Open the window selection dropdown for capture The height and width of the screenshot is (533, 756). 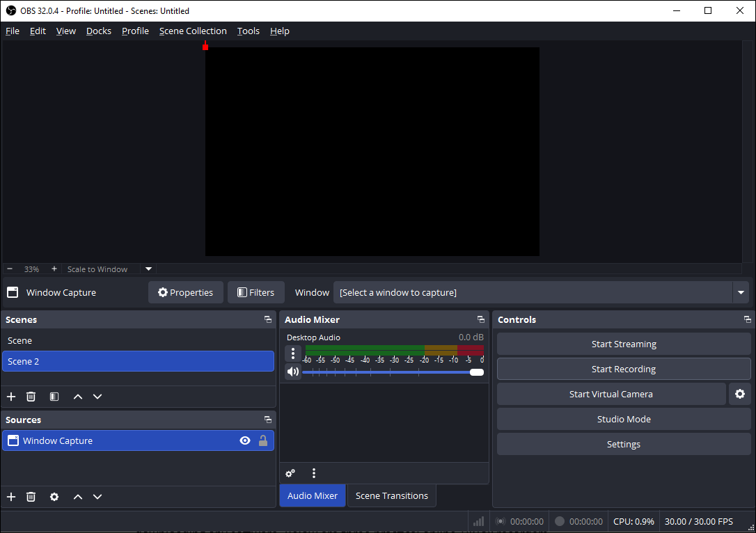(x=741, y=292)
